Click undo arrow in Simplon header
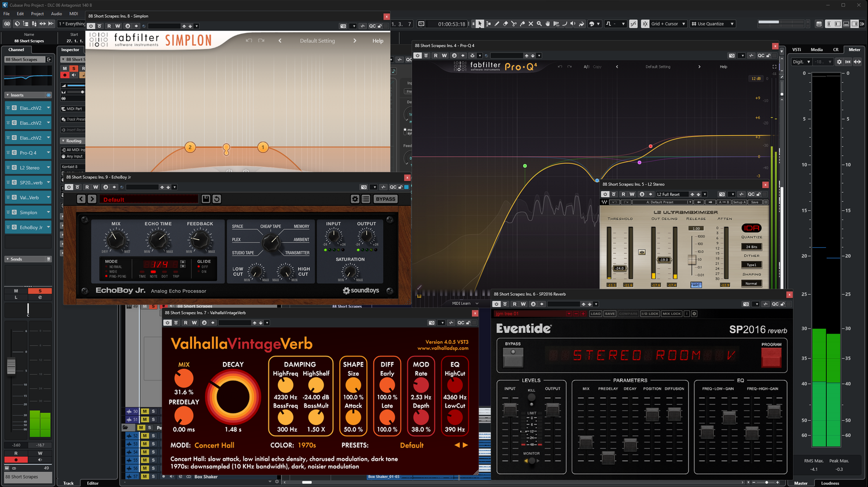 249,41
